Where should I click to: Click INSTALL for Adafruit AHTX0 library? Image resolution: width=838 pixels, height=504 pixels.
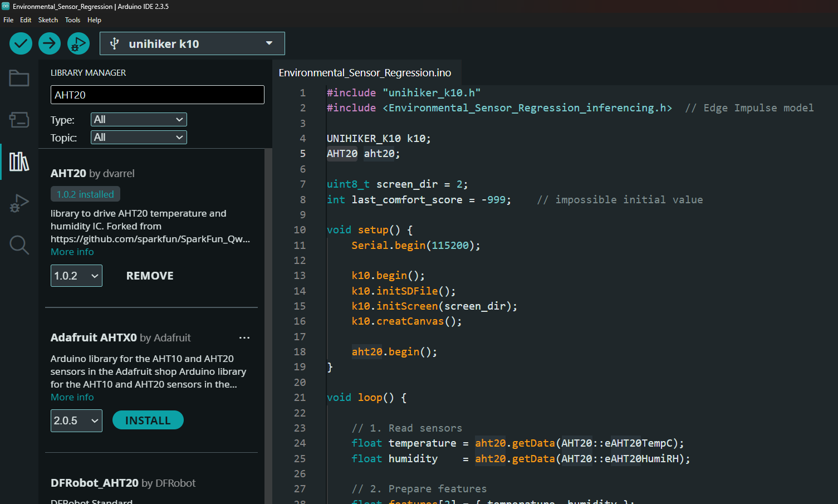click(x=148, y=420)
